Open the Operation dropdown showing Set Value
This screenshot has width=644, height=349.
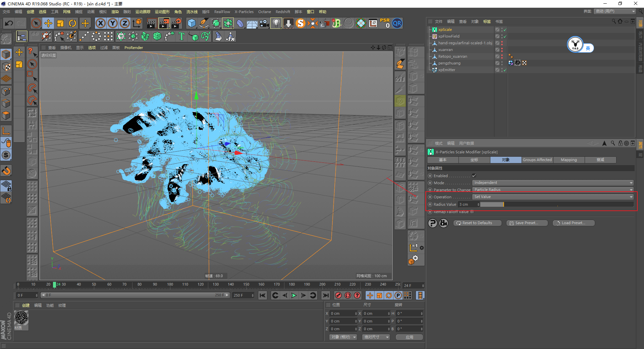point(553,197)
